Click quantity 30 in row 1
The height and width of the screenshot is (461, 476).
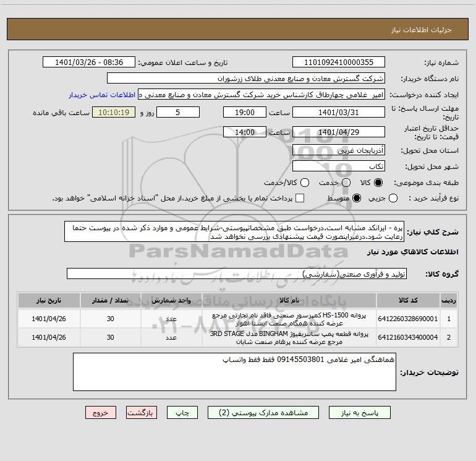click(x=111, y=319)
